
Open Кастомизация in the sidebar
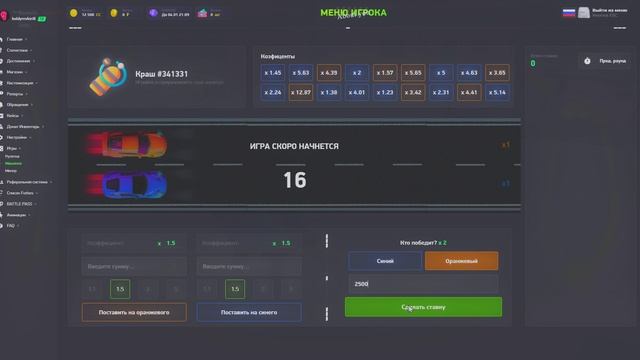pos(20,83)
